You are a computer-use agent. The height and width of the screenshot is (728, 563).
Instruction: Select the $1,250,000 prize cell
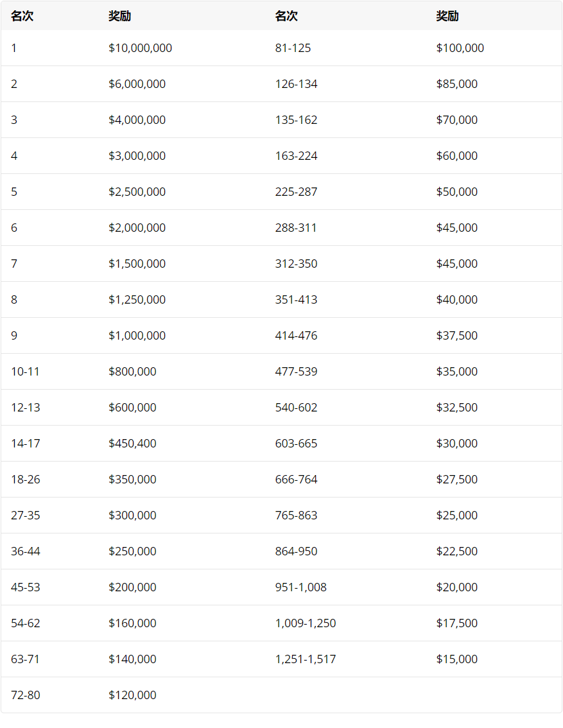[x=137, y=300]
